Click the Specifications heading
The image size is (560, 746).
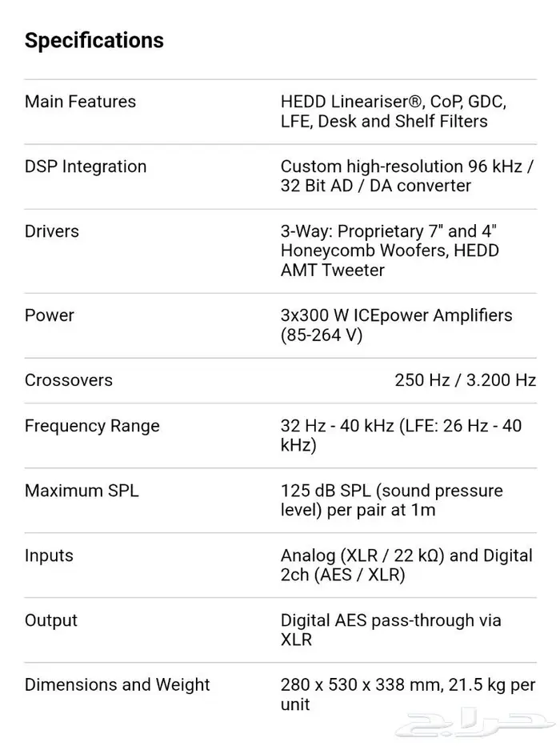pyautogui.click(x=94, y=41)
